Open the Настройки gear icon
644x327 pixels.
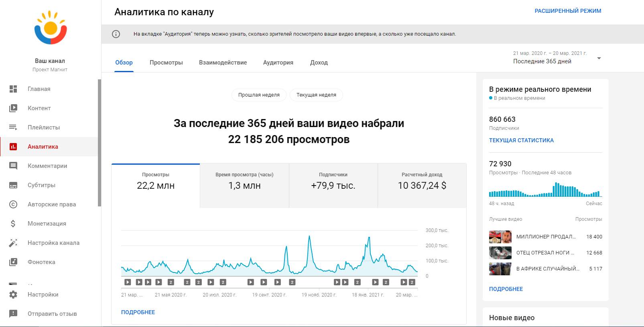[13, 295]
